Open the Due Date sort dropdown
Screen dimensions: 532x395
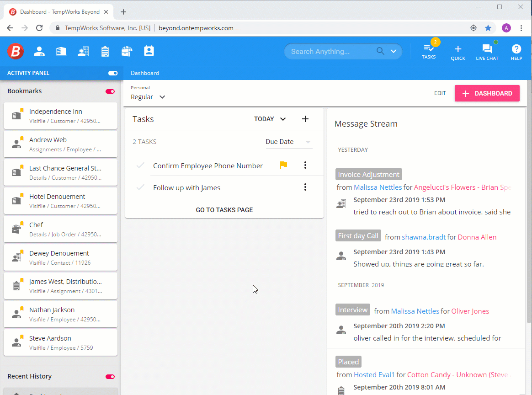pos(288,142)
